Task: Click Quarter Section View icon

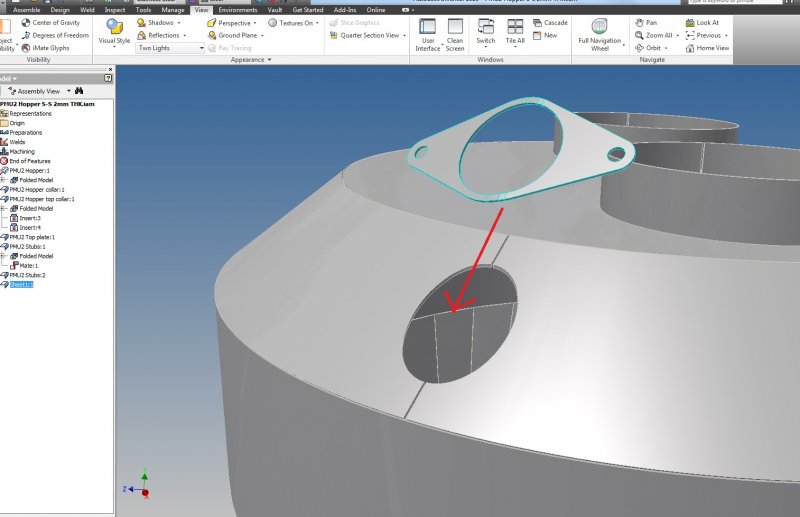Action: click(x=334, y=35)
